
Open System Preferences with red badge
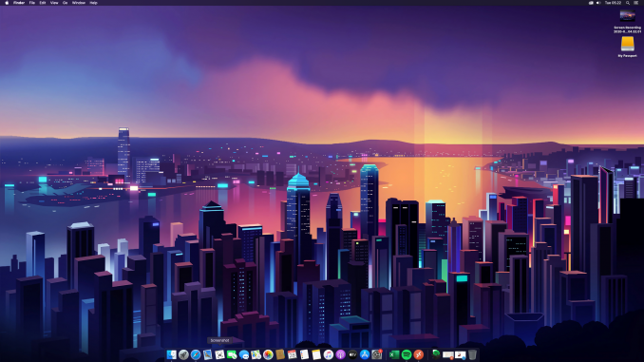[x=377, y=354]
